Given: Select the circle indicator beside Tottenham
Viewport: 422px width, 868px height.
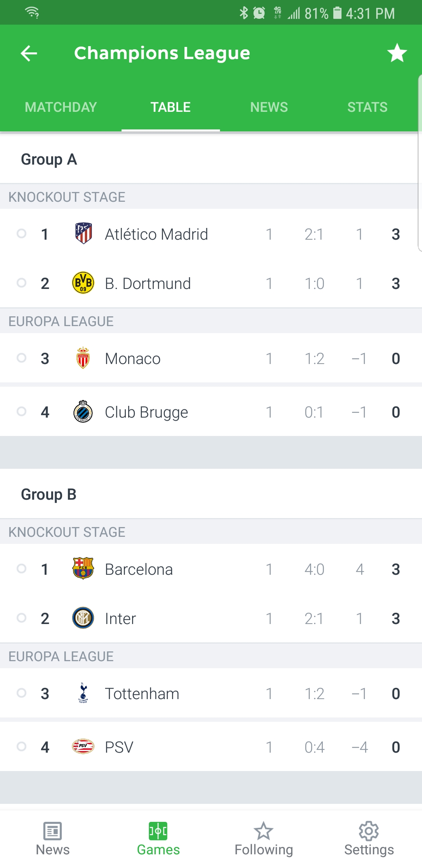Looking at the screenshot, I should click(21, 693).
